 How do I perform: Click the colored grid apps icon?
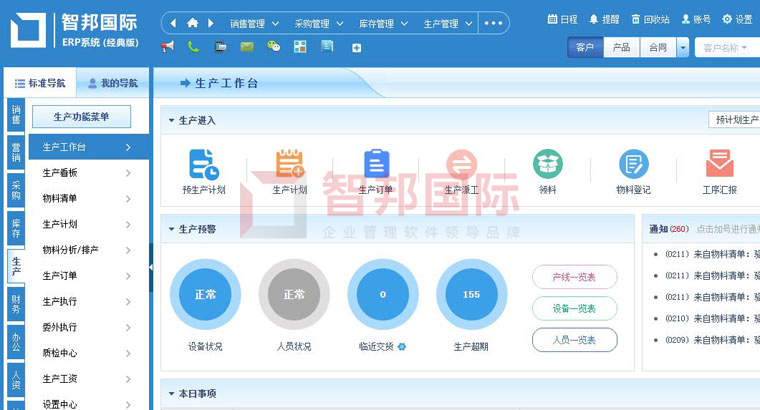300,47
